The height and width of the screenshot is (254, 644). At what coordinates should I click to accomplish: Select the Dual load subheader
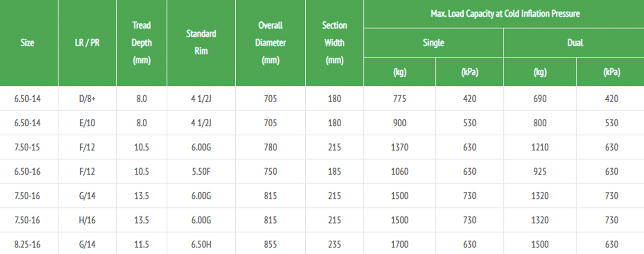click(575, 43)
